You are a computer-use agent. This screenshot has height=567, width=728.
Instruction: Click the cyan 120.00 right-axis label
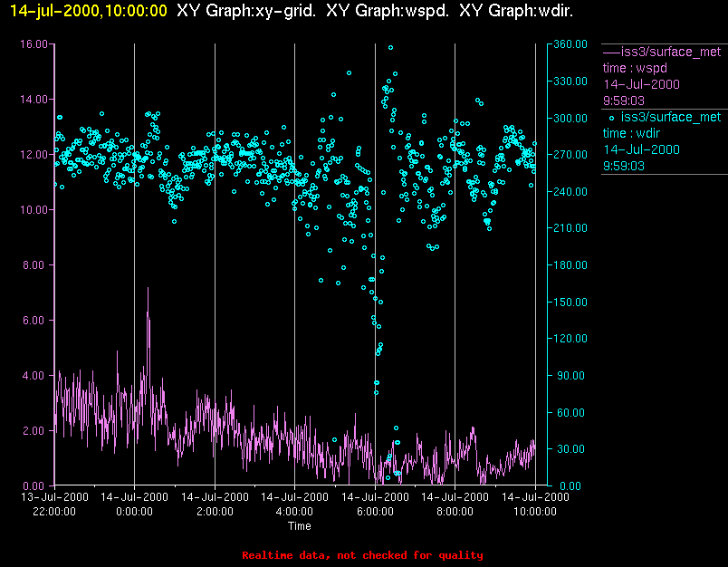(x=570, y=339)
